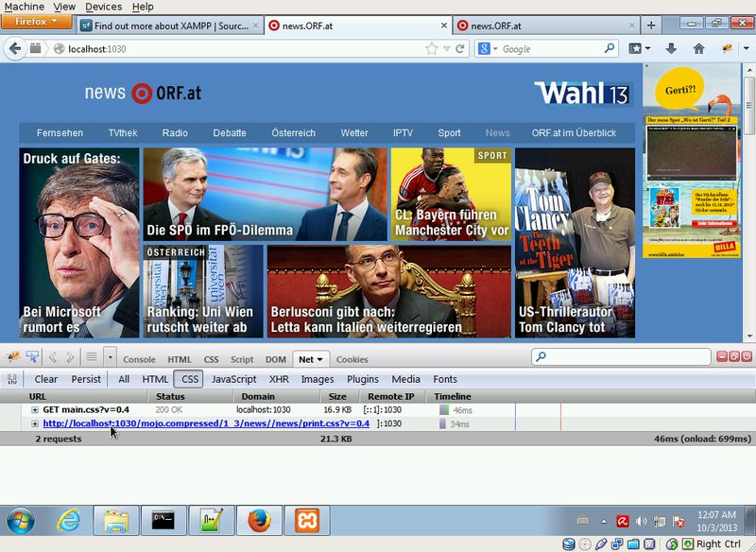Open the Sport link in ORF navigation

[449, 133]
